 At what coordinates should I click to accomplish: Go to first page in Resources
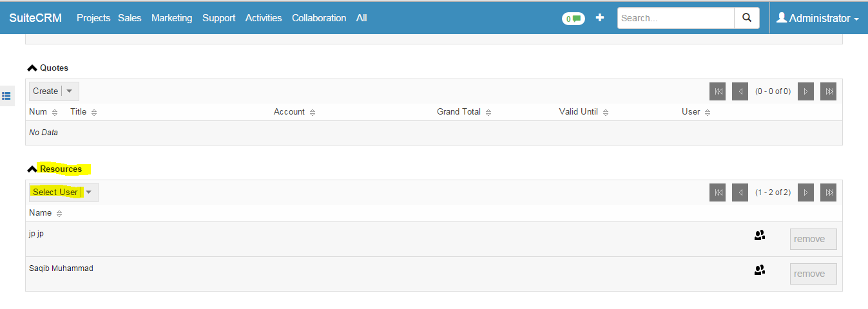pyautogui.click(x=718, y=192)
